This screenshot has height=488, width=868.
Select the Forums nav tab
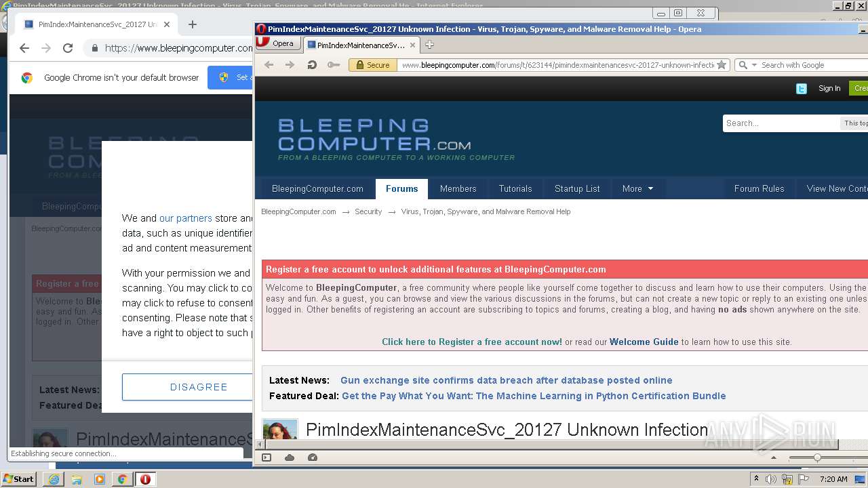401,188
